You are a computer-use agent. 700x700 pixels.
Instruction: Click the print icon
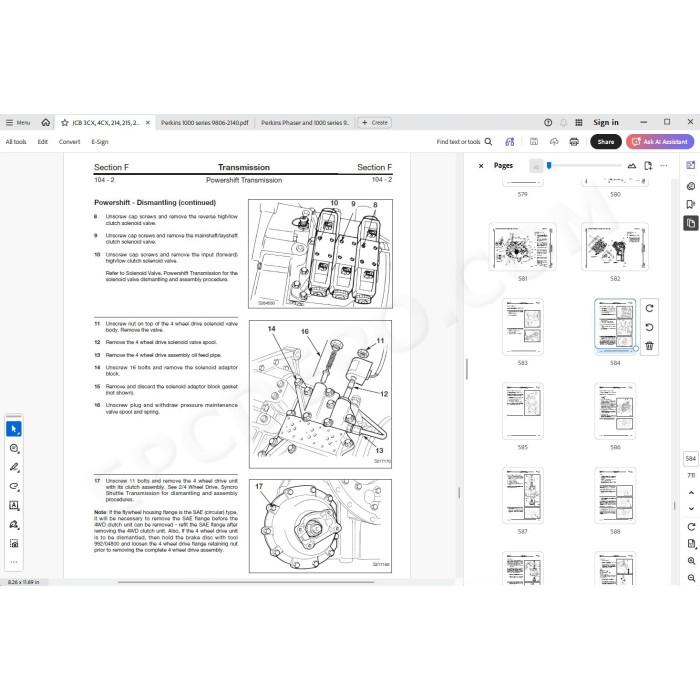tap(574, 142)
